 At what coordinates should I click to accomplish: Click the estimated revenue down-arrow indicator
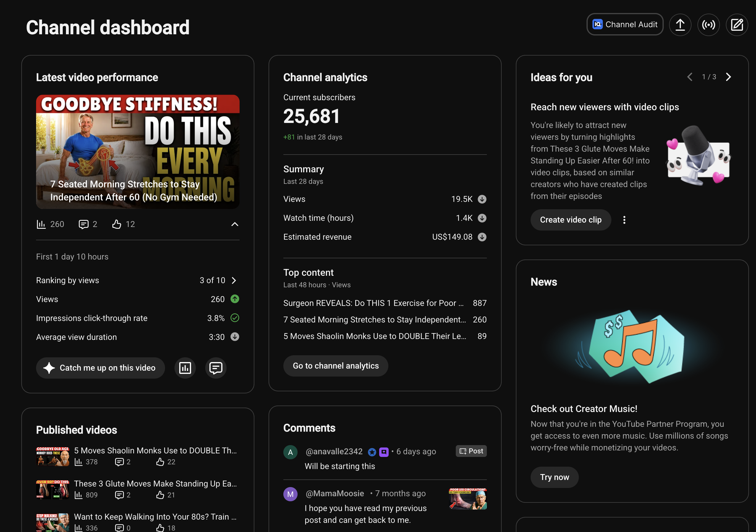pyautogui.click(x=482, y=237)
